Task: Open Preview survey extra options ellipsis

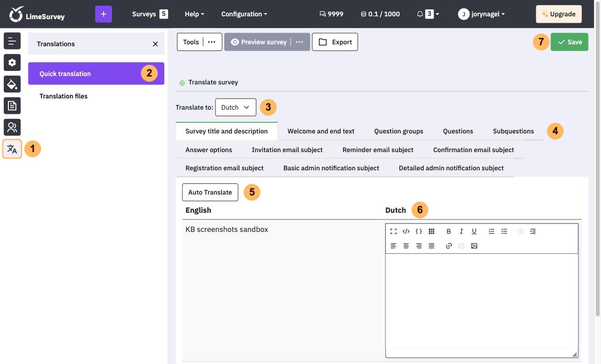Action: point(300,42)
